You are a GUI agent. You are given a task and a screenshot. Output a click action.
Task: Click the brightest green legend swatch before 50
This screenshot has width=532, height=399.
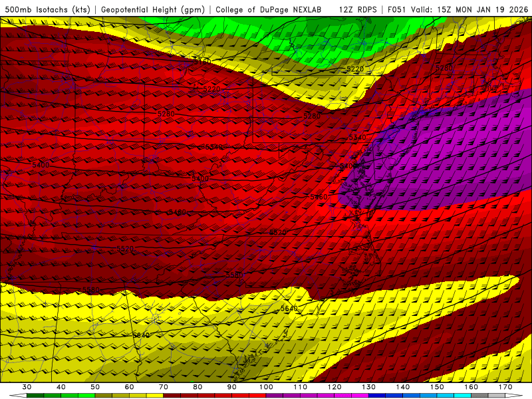[86, 395]
